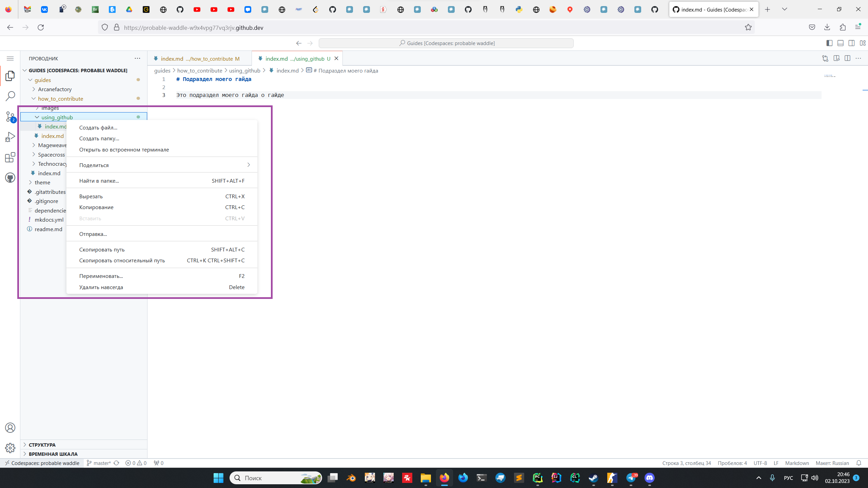Open the Extensions view
The image size is (868, 488).
[10, 157]
